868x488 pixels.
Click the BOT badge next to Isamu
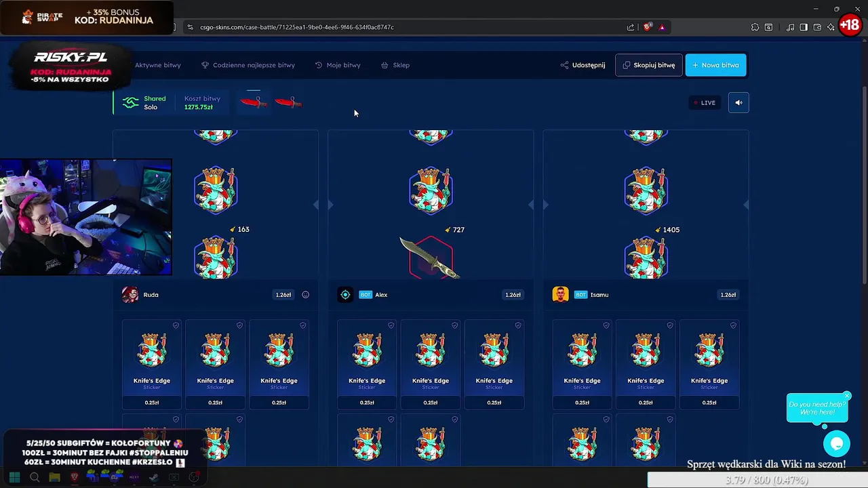(580, 295)
